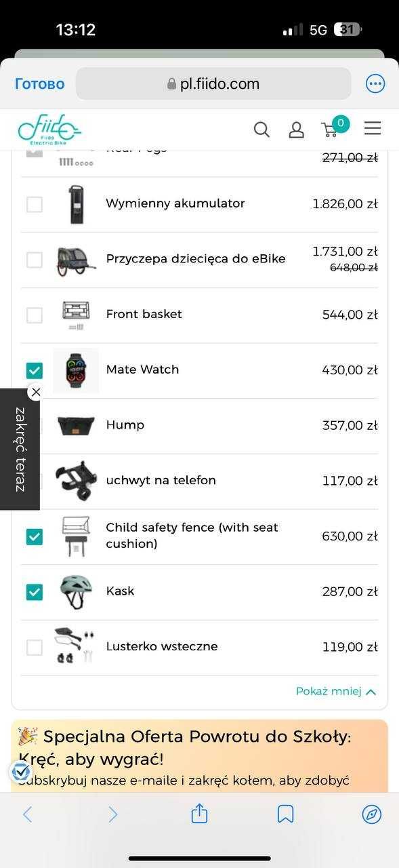Go back with Safari back arrow

[27, 814]
